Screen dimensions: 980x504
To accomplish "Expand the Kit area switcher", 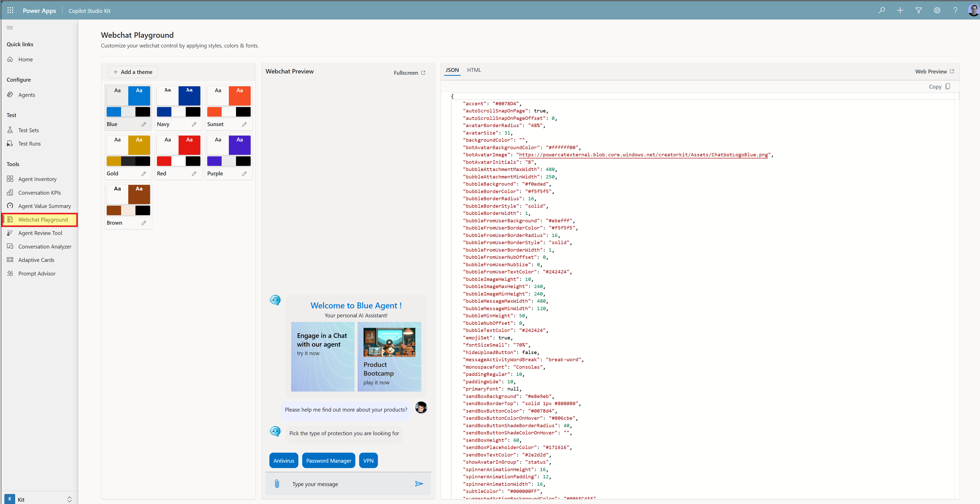I will point(69,499).
